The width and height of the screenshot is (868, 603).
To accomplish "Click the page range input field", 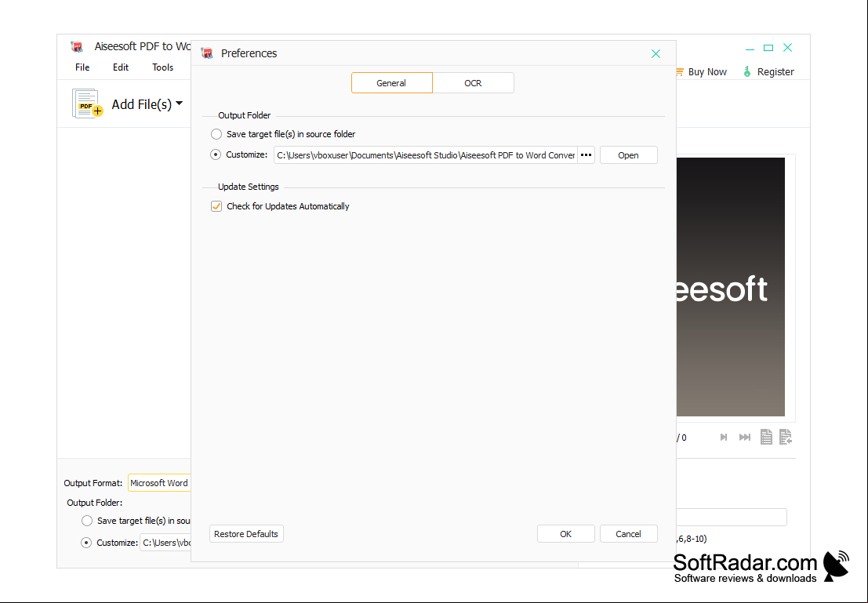I will [732, 518].
